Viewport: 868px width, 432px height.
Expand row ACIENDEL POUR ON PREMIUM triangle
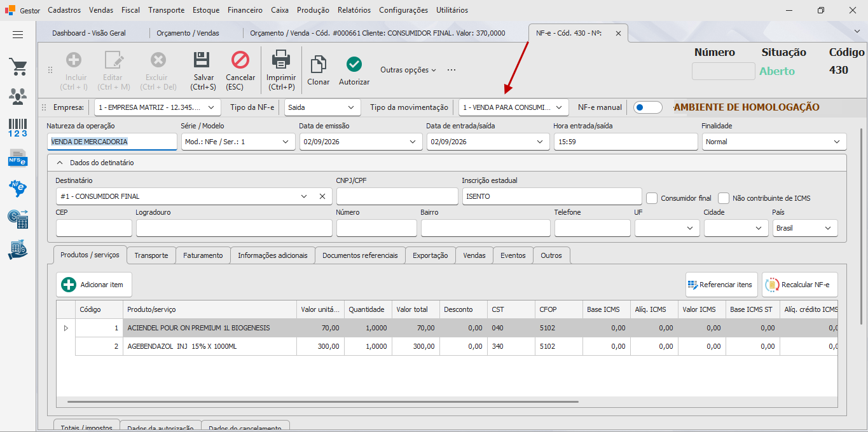pos(65,328)
